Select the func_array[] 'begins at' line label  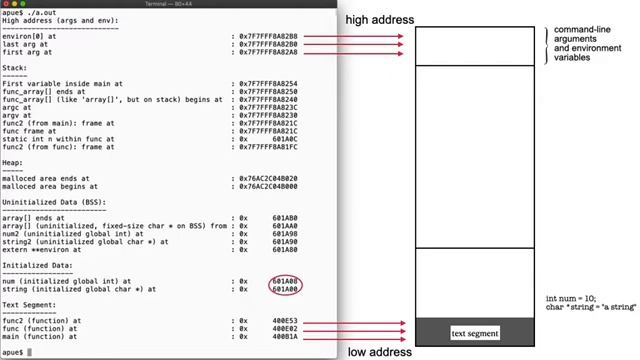pyautogui.click(x=113, y=100)
